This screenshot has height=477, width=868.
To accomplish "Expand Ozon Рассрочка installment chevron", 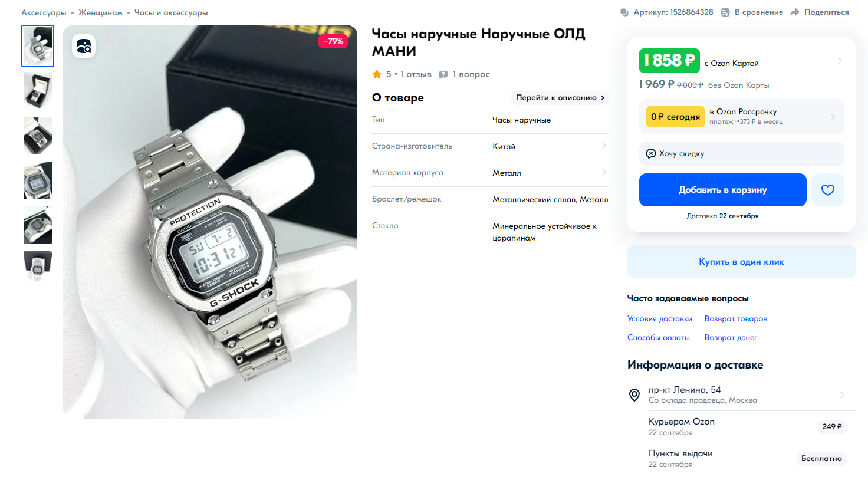I will click(833, 117).
